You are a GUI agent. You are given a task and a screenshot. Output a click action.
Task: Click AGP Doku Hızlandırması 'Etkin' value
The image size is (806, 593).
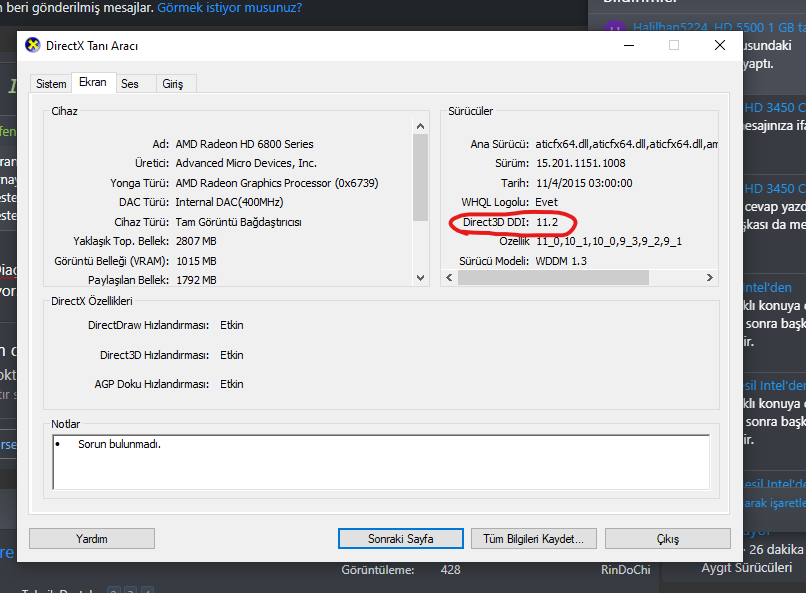click(232, 384)
